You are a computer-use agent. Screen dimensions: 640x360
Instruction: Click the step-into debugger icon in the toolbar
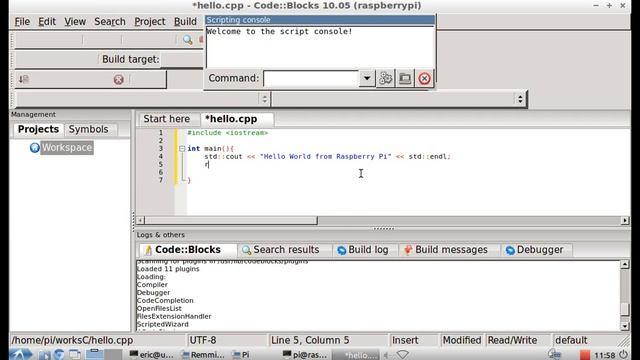point(24,79)
